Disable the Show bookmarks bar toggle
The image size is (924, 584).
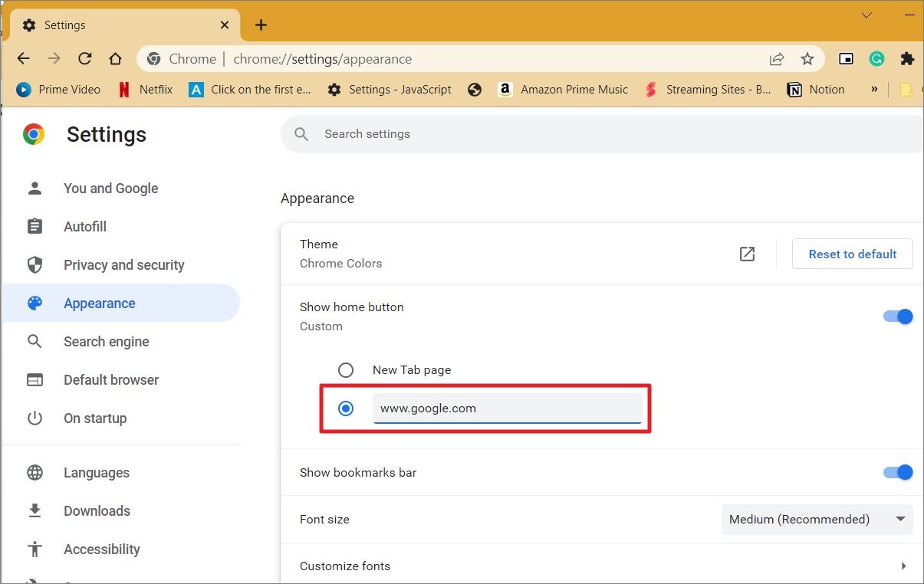click(x=897, y=472)
